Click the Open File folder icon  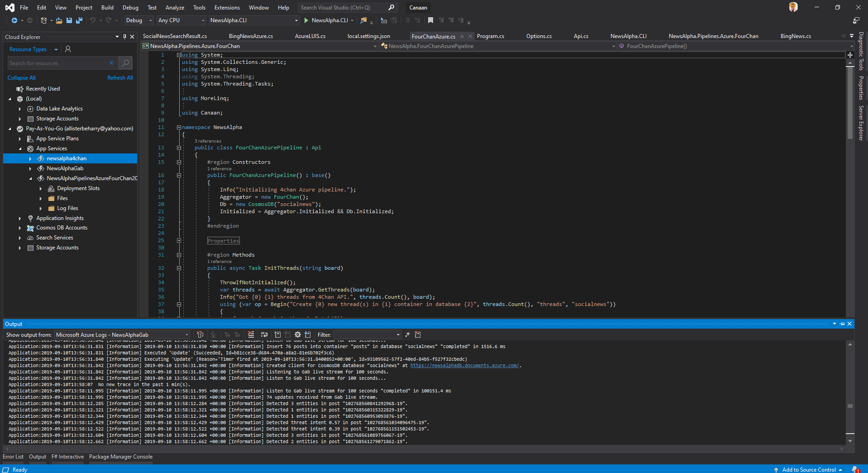point(59,20)
